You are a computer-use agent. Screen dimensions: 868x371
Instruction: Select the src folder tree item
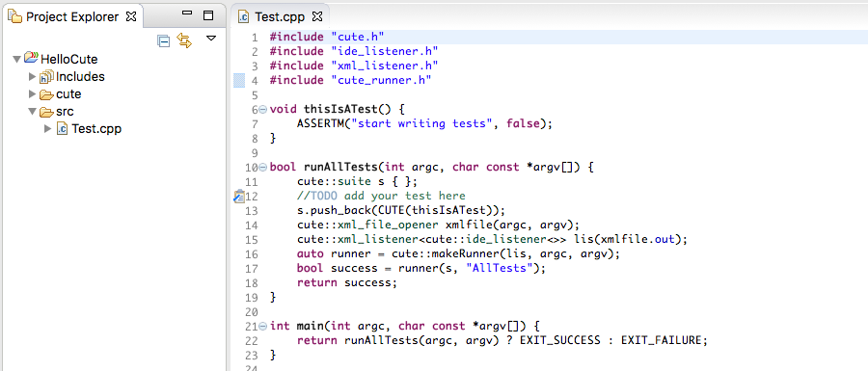[x=65, y=112]
